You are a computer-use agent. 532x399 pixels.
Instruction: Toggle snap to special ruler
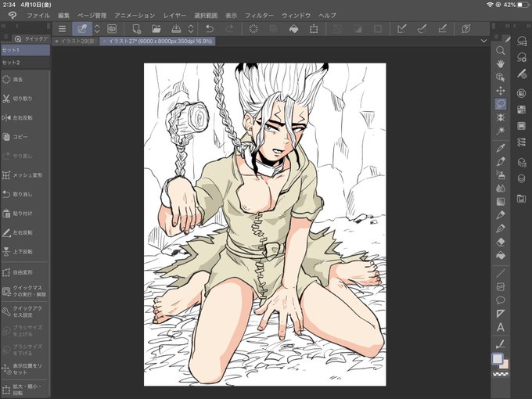[x=422, y=29]
